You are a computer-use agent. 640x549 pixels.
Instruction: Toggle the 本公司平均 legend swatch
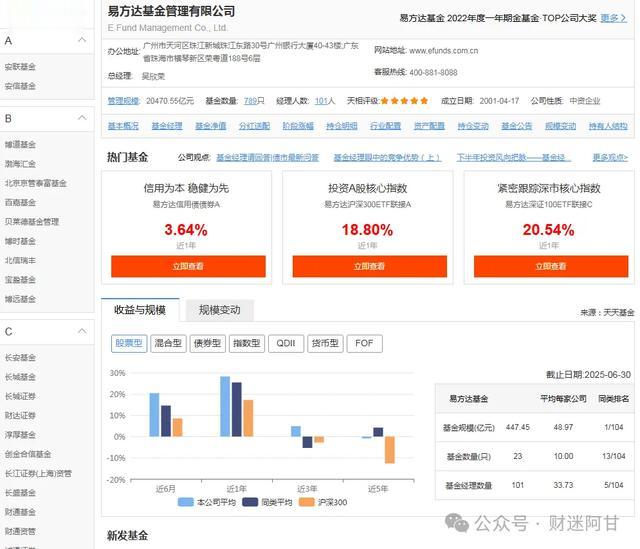186,502
